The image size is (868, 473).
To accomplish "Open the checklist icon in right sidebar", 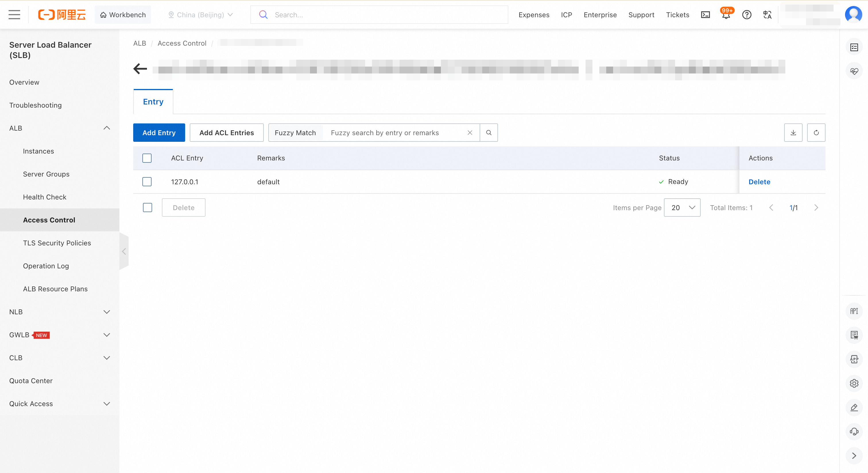I will click(854, 47).
